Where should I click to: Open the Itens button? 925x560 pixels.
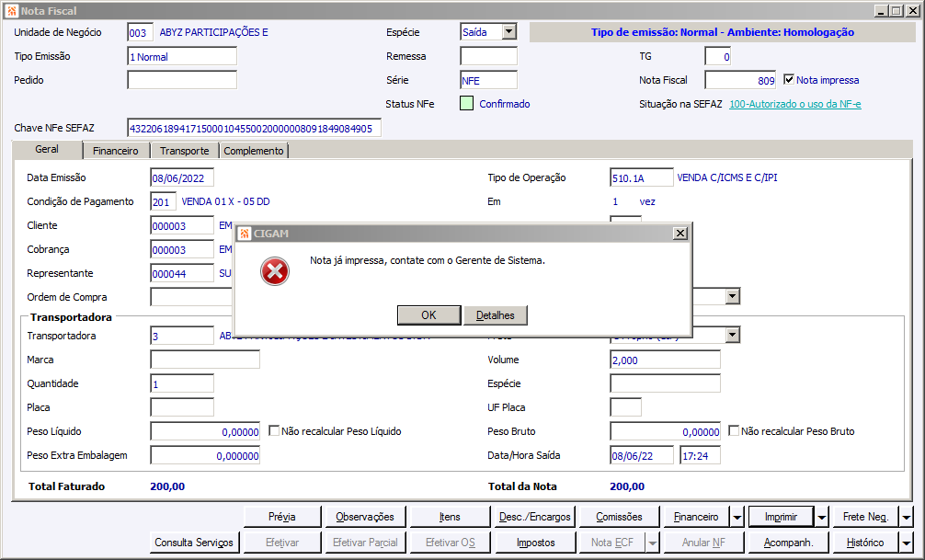point(450,517)
